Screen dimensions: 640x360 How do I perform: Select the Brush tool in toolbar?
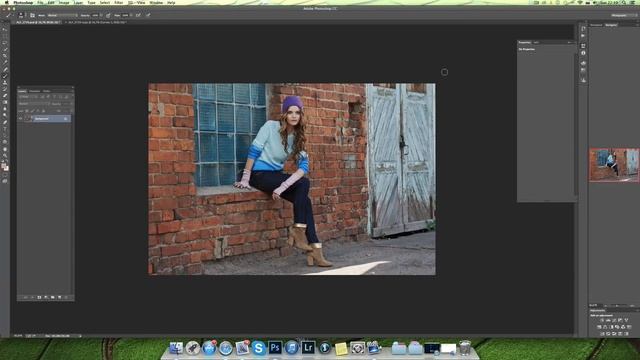pyautogui.click(x=5, y=76)
